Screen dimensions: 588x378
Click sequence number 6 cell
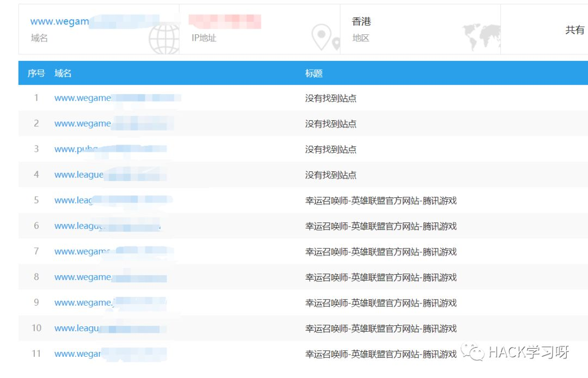pos(36,226)
